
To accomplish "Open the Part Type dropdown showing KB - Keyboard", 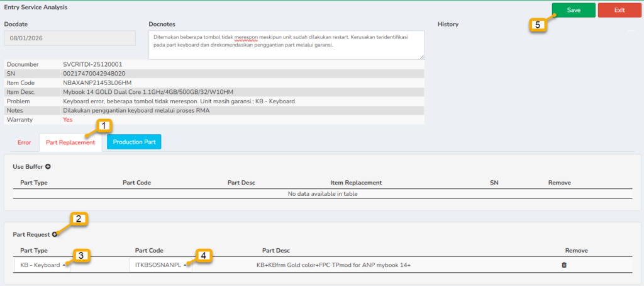I will [x=42, y=265].
